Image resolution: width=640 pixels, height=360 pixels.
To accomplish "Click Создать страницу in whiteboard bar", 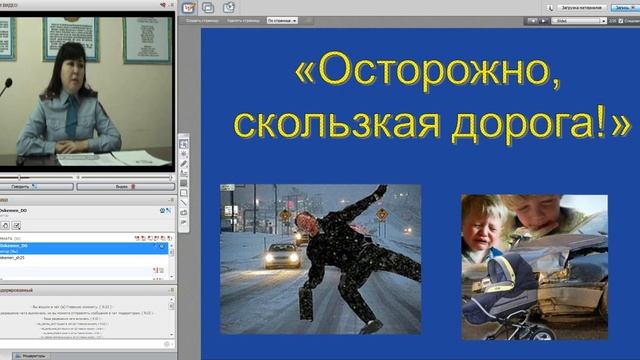I will click(x=202, y=20).
